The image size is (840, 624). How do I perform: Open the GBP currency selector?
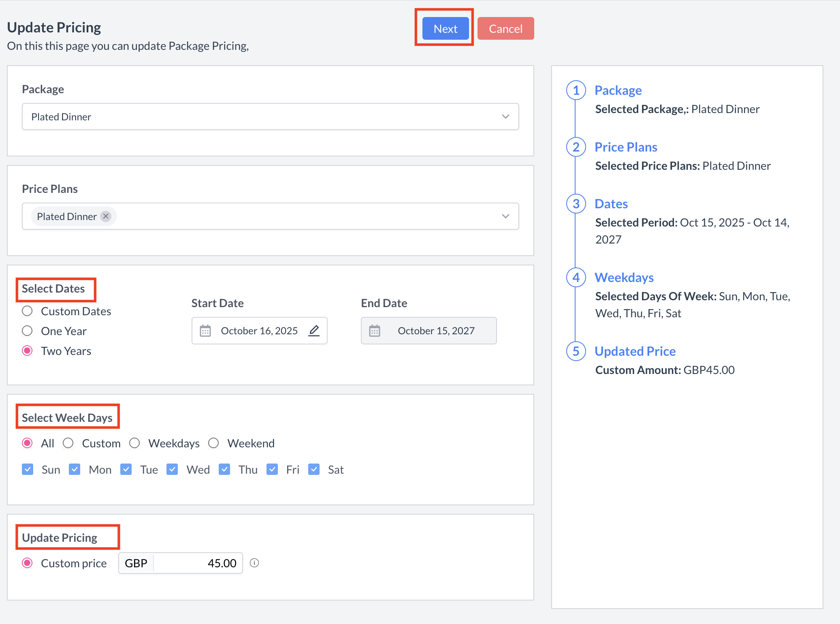click(x=136, y=563)
